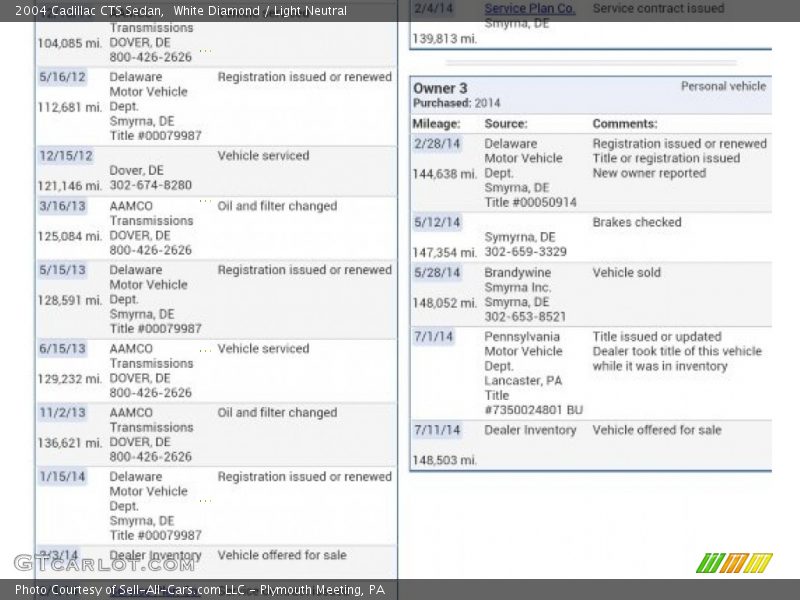
Task: Click the striped logo icon at the bottom right
Action: [735, 563]
